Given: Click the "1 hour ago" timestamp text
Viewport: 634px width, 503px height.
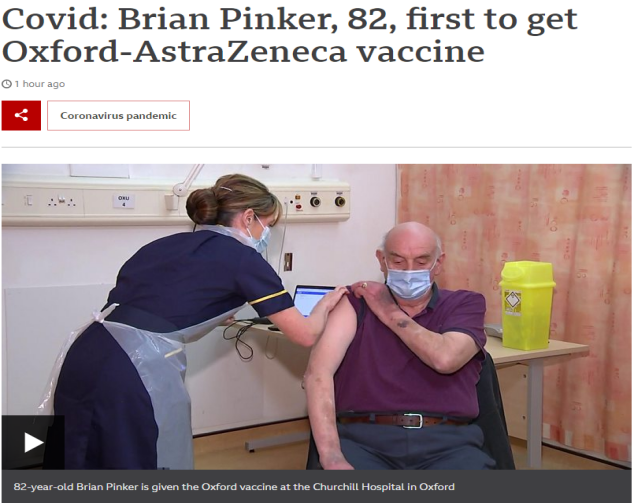Looking at the screenshot, I should coord(40,84).
